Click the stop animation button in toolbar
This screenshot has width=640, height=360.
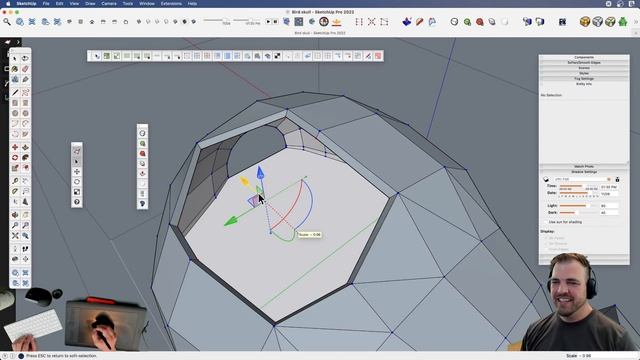point(275,21)
